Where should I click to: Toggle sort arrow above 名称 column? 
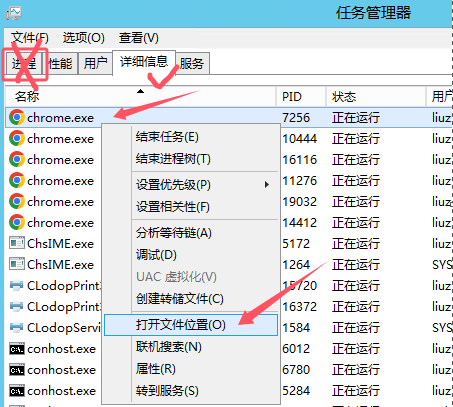coord(140,91)
